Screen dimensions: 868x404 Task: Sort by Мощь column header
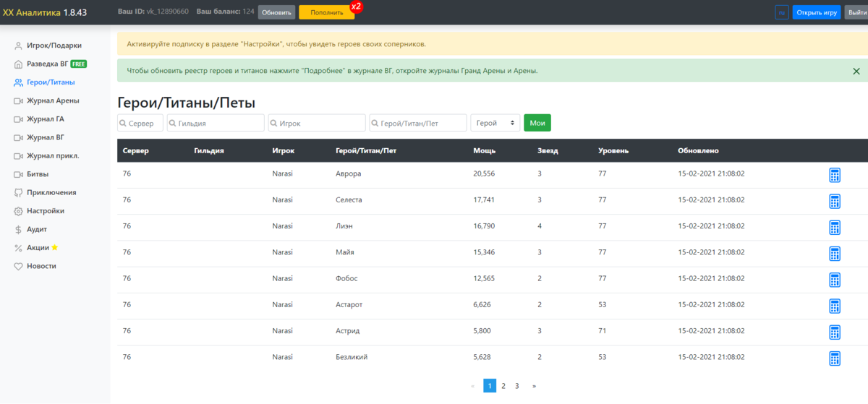[x=484, y=150]
